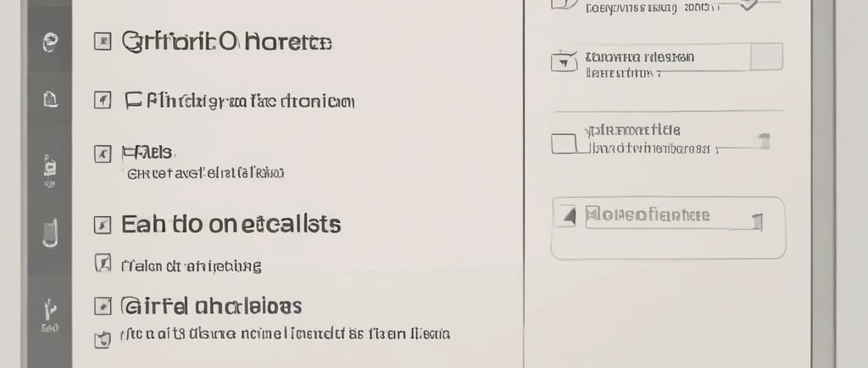Expand the dropdown arrow in right panel field
The width and height of the screenshot is (868, 368).
[x=564, y=63]
